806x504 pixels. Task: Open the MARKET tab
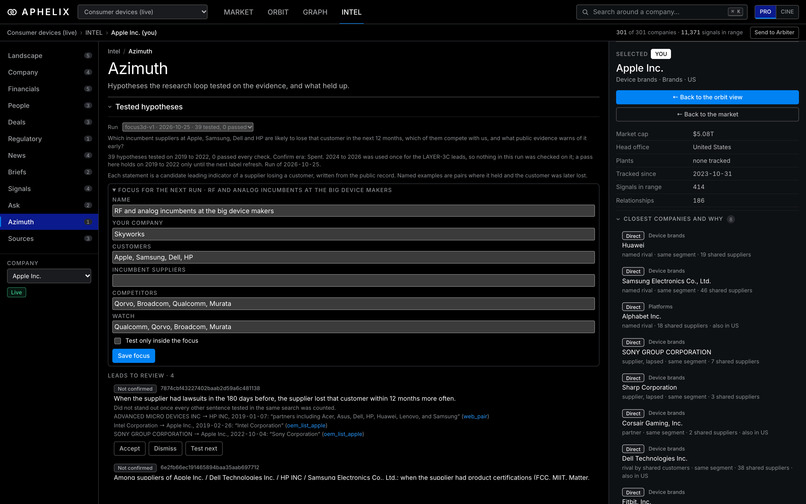238,12
